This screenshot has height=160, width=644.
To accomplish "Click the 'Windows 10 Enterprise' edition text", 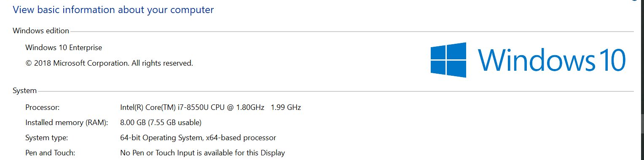I will [64, 48].
